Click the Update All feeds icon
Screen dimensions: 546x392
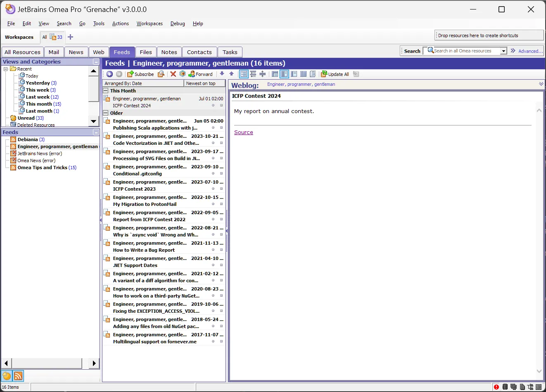tap(324, 74)
